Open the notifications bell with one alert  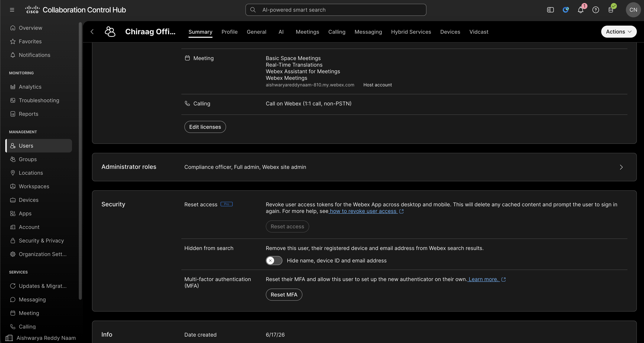tap(580, 10)
